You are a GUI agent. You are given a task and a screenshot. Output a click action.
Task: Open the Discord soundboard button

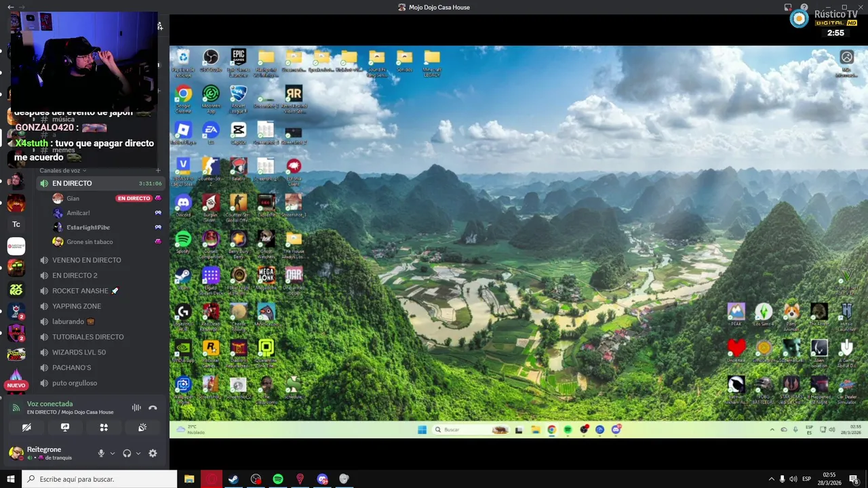(142, 428)
